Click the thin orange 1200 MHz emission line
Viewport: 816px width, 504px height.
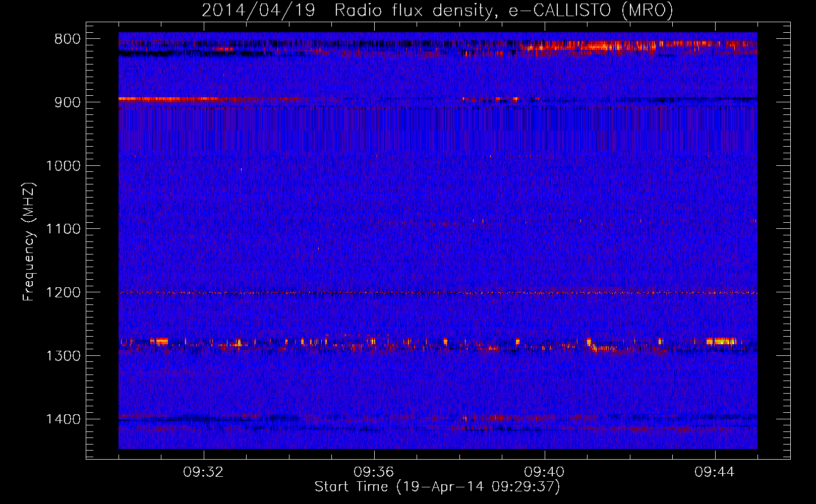coord(438,293)
